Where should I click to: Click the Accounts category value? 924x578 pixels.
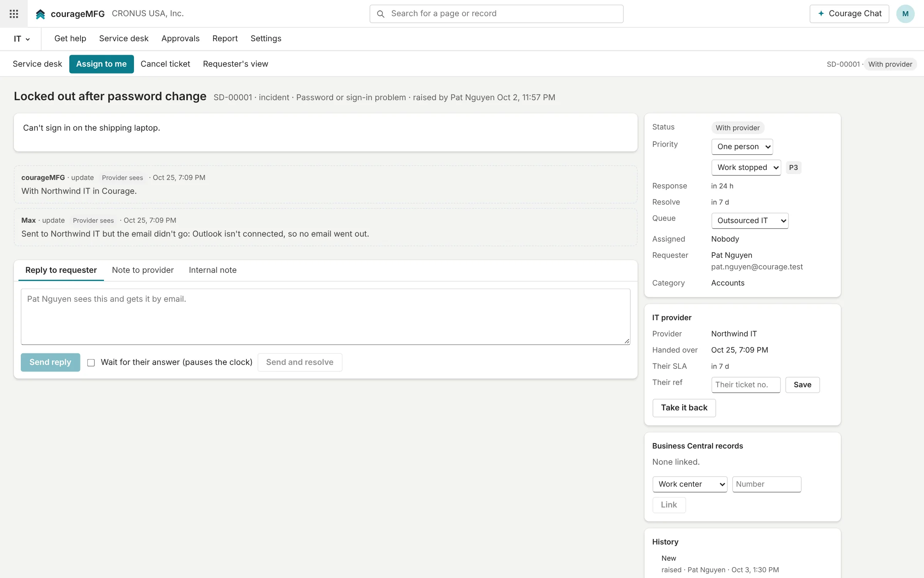pyautogui.click(x=727, y=283)
